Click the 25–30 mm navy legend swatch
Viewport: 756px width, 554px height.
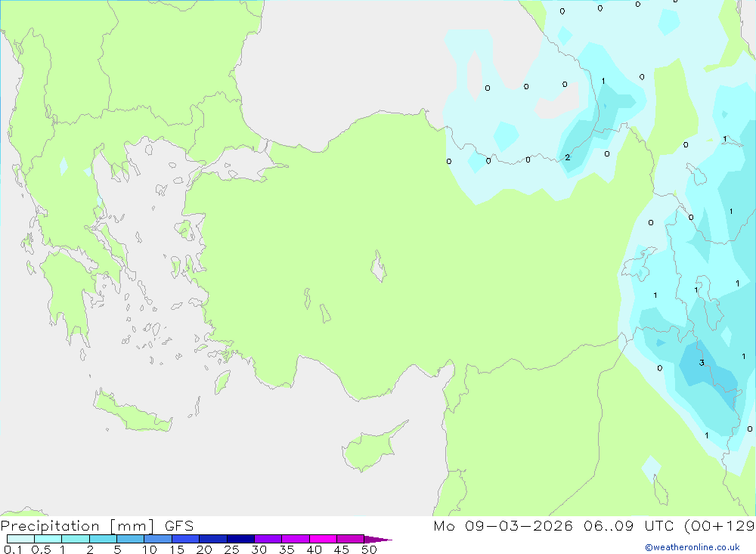(240, 539)
